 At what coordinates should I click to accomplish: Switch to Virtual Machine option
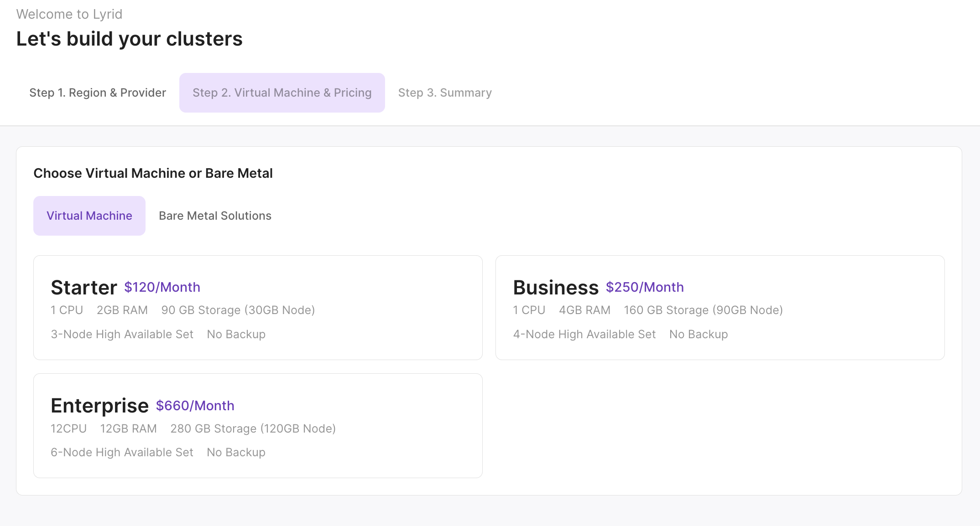(x=89, y=216)
